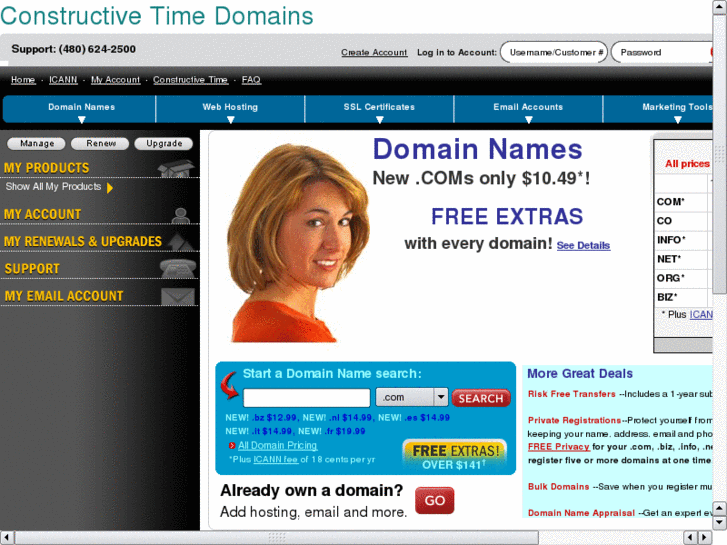Click the INFO* row in price table
The width and height of the screenshot is (727, 545).
(683, 240)
